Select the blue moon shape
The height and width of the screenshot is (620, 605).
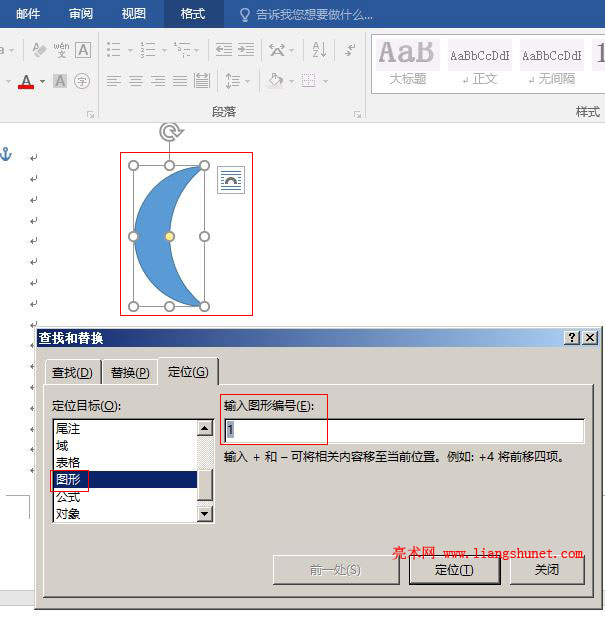click(154, 236)
